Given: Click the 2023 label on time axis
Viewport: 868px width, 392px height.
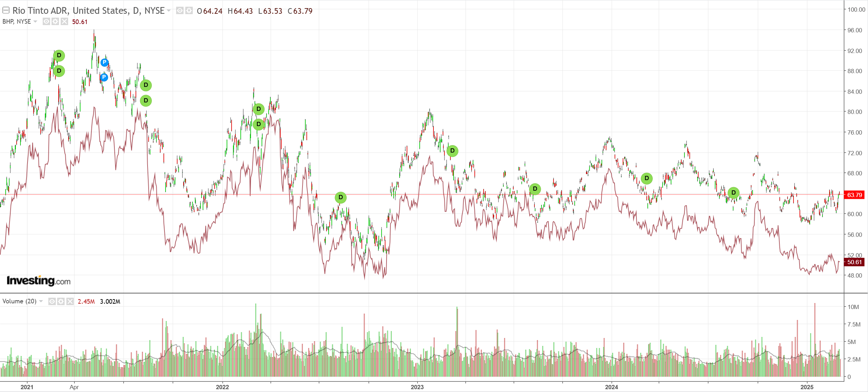Looking at the screenshot, I should (417, 387).
